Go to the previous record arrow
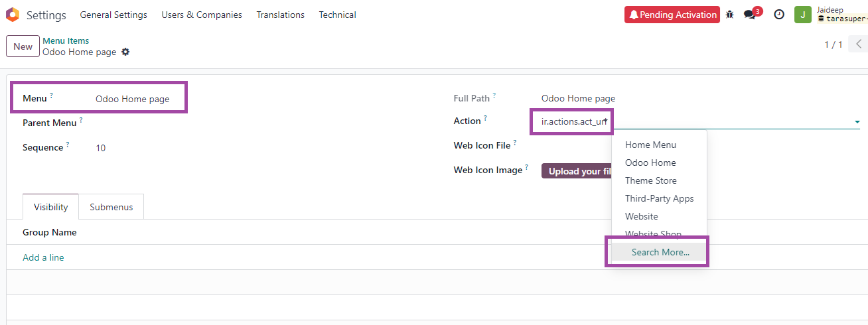Viewport: 868px width, 325px height. 859,44
